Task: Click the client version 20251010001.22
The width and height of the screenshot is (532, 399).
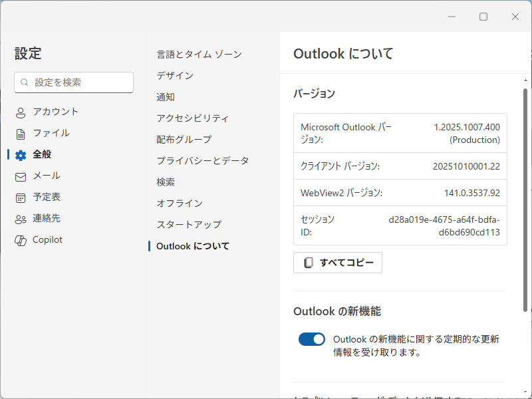Action: 466,166
